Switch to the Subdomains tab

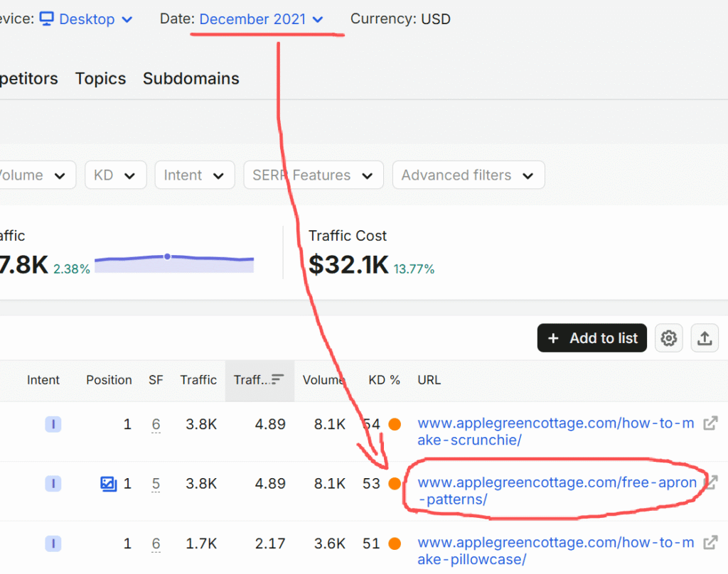click(191, 78)
